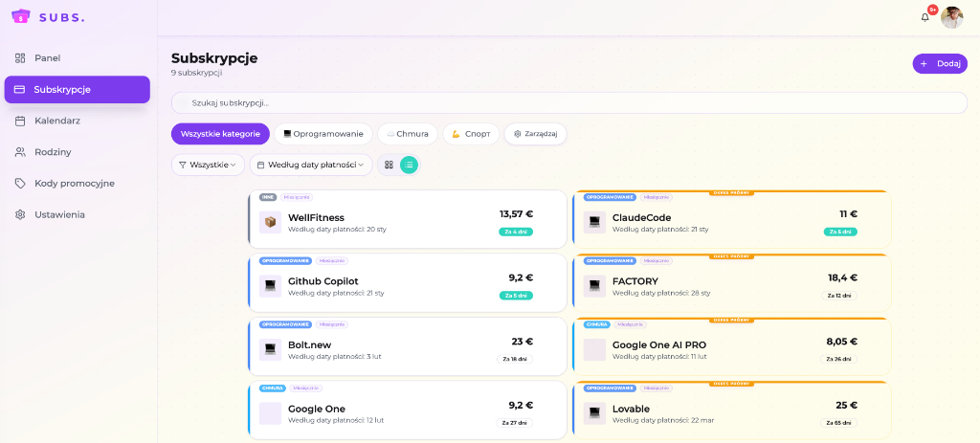The image size is (980, 443).
Task: Click the 8,05 € price value
Action: point(842,342)
